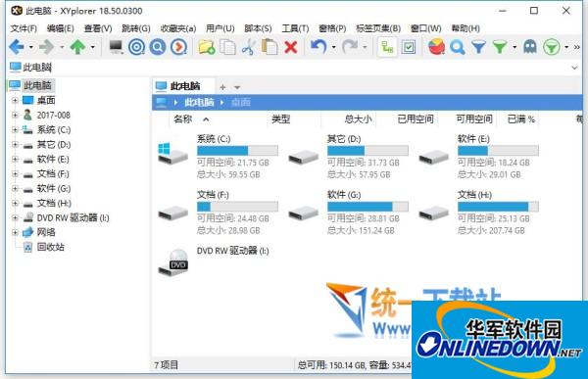This screenshot has height=379, width=588.
Task: Click the 软件 (G:) usage bar
Action: pos(367,207)
